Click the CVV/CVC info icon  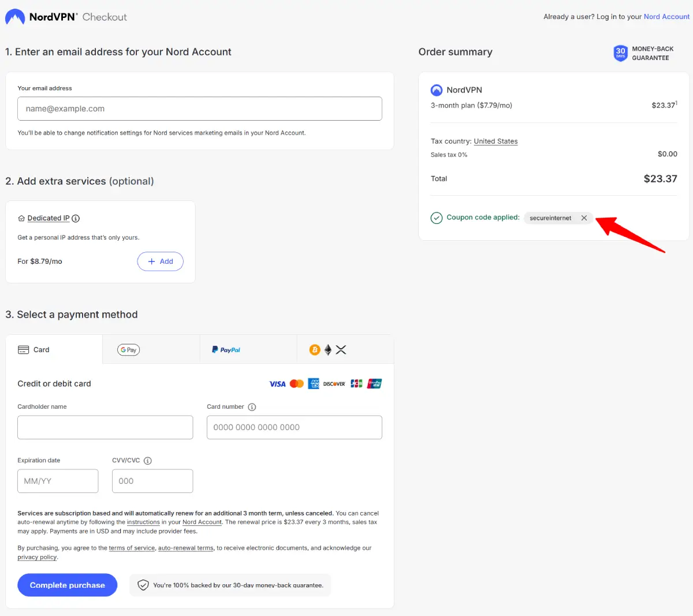click(148, 461)
